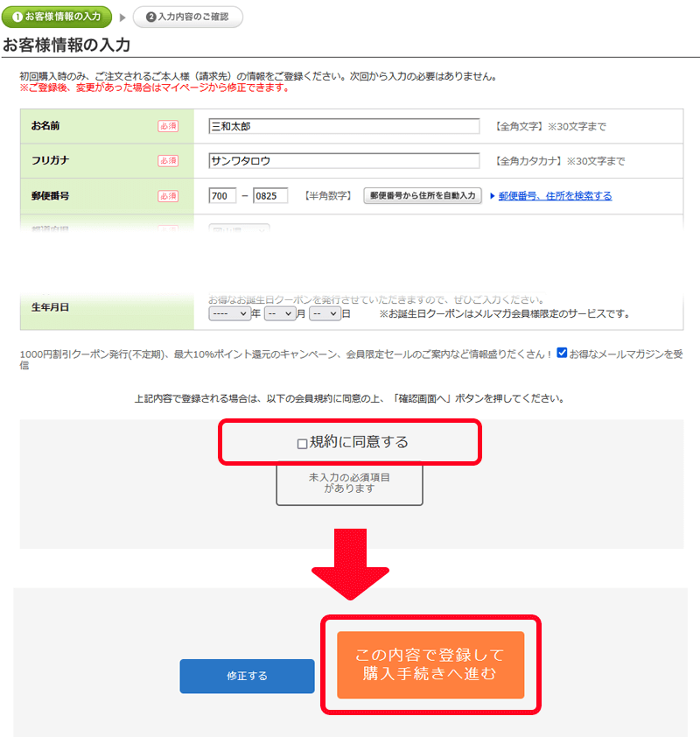Image resolution: width=700 pixels, height=737 pixels.
Task: Click the 必須 badge in the フリガナ row
Action: (168, 161)
